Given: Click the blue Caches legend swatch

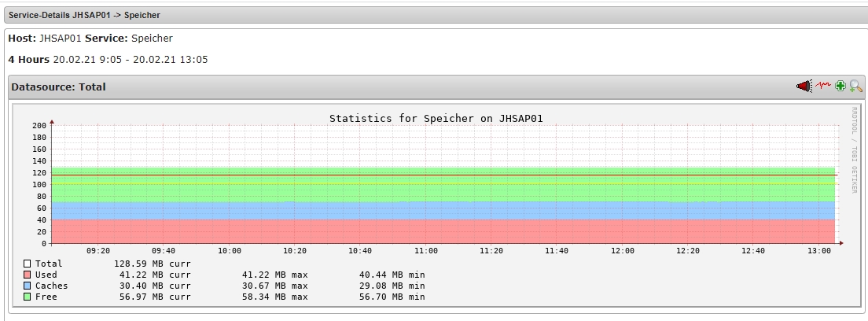Looking at the screenshot, I should pos(28,286).
